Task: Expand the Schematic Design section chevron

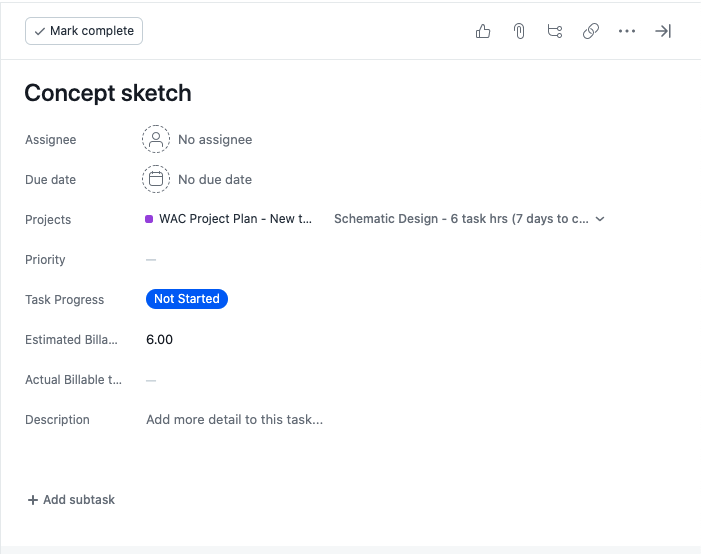Action: 600,219
